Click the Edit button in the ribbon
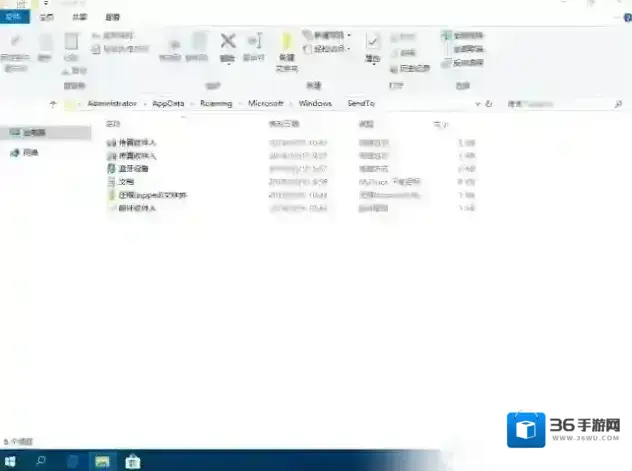This screenshot has width=632, height=471. pyautogui.click(x=403, y=53)
